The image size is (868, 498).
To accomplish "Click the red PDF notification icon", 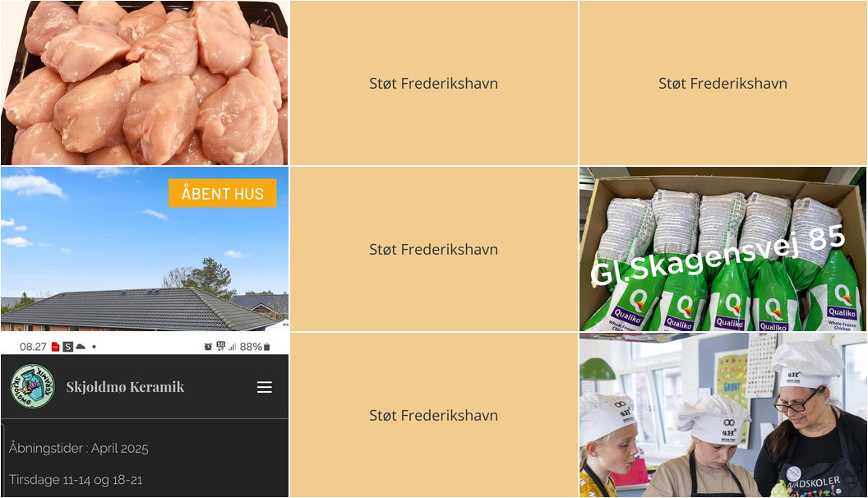I will click(x=55, y=347).
